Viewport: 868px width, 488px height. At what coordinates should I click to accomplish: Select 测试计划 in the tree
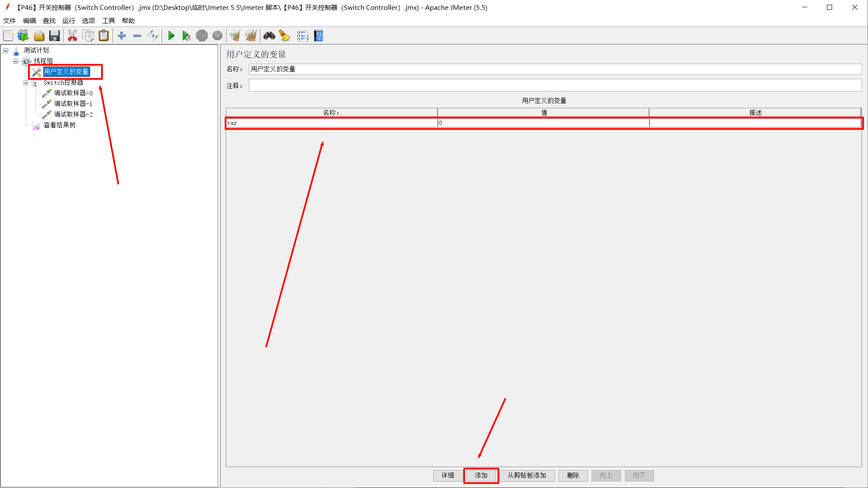pos(36,50)
